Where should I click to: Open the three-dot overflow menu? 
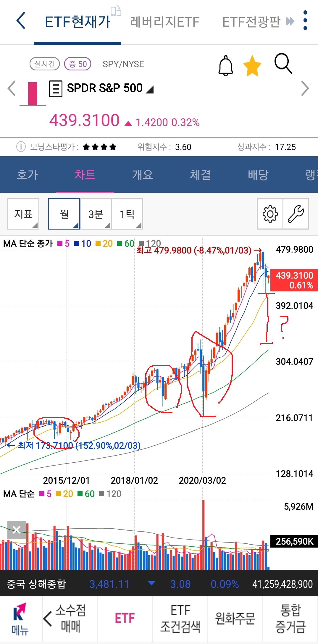click(x=305, y=20)
